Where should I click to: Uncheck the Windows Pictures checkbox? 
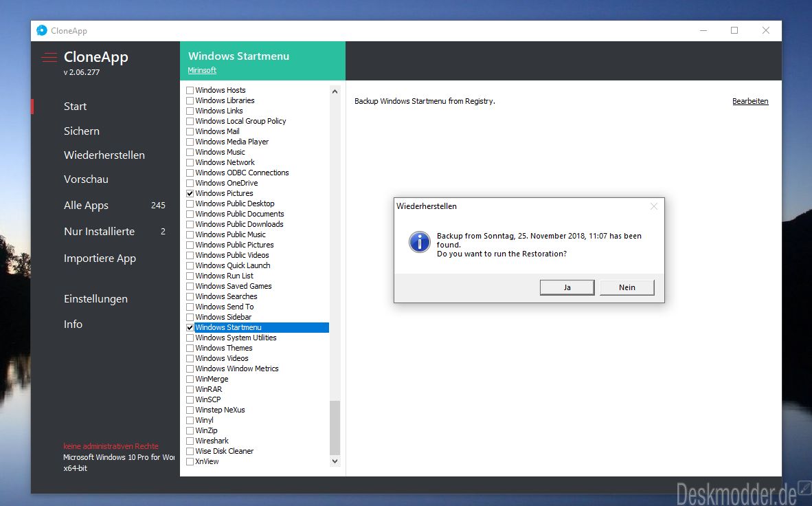click(190, 193)
